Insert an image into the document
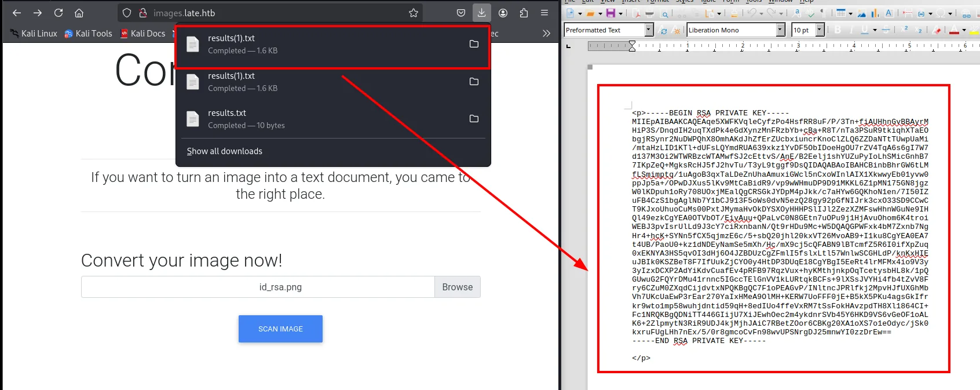 [861, 14]
